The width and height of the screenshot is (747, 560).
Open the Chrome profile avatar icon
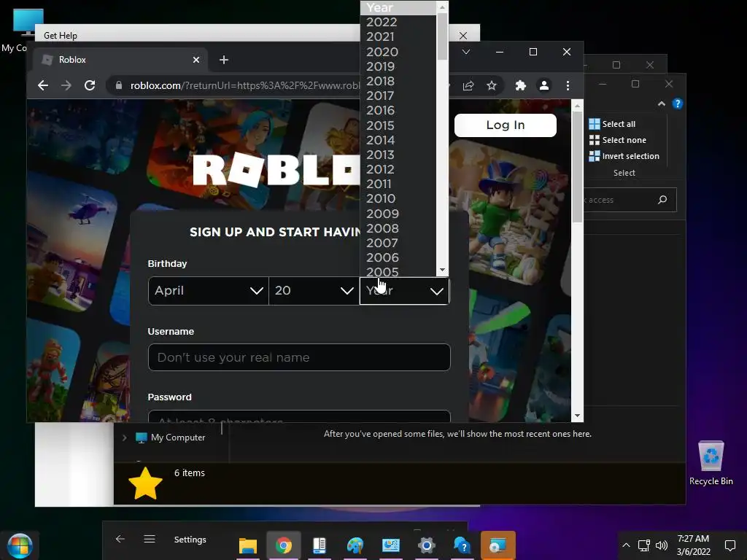tap(544, 85)
